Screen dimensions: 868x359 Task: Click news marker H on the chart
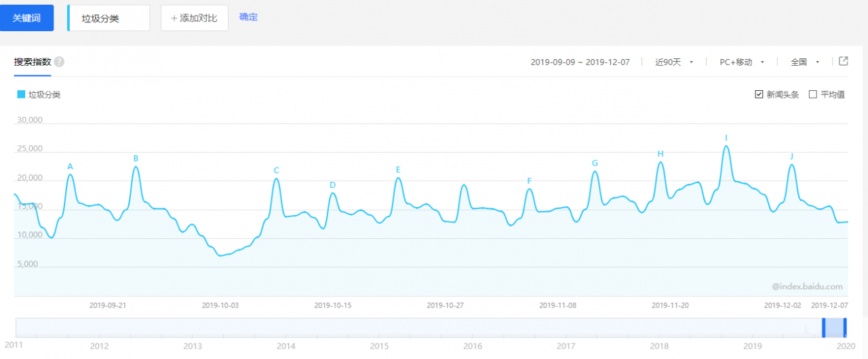pyautogui.click(x=660, y=154)
